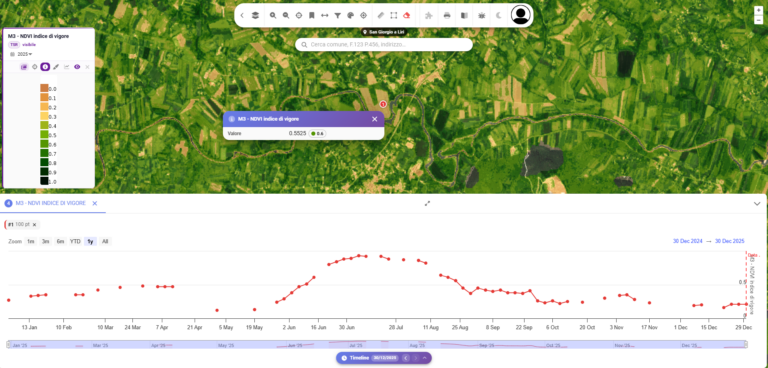Click the search field Cerca comune
The image size is (768, 368).
[384, 45]
